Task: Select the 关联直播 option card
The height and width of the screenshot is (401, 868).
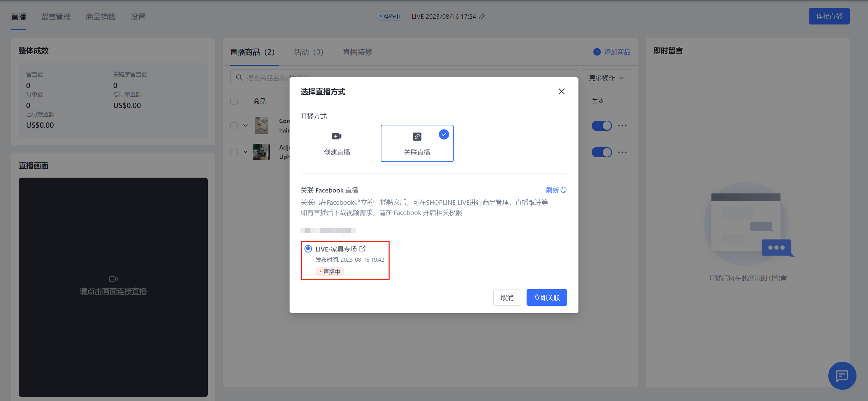Action: point(417,143)
